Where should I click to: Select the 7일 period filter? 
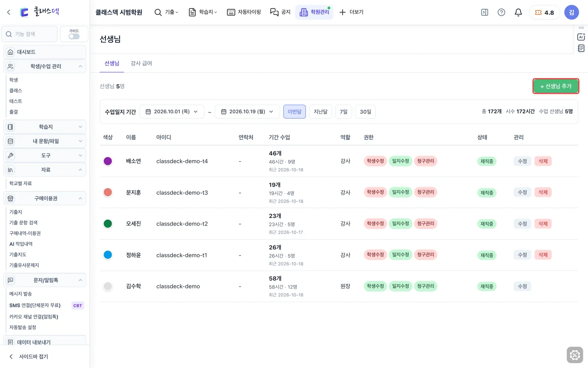pos(344,112)
